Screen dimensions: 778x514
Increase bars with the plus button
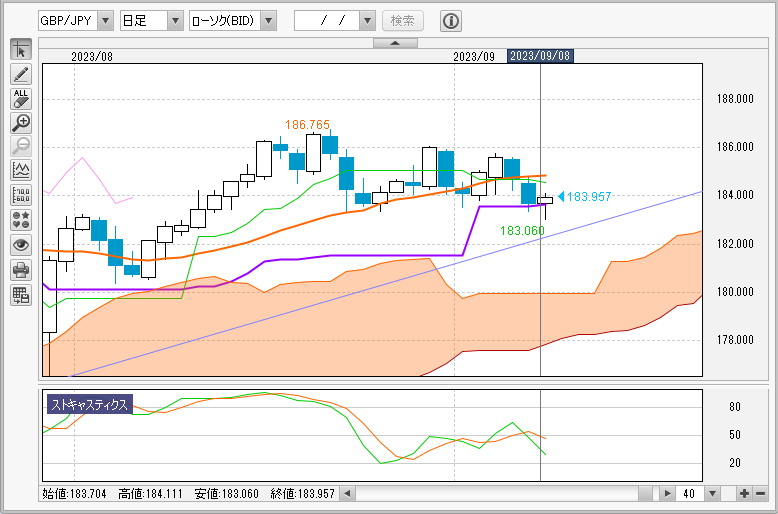[x=744, y=494]
